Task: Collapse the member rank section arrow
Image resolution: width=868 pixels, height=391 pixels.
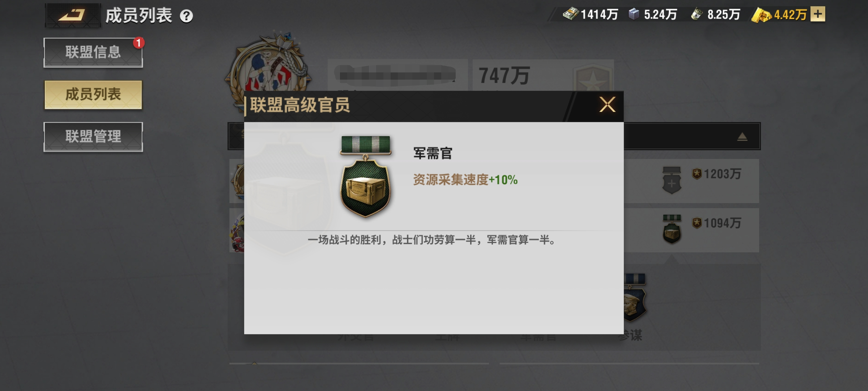Action: point(742,136)
